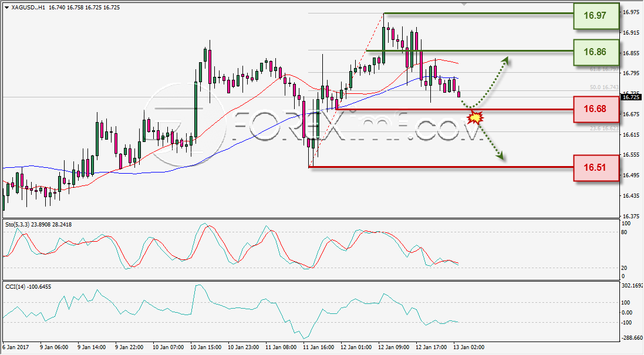Screen dimensions: 644x355
Task: Click the 16.675 price axis label
Action: [x=631, y=114]
